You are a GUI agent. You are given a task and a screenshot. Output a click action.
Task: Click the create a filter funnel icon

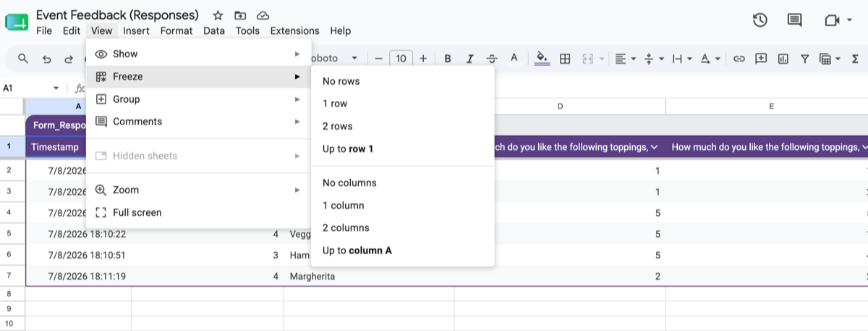click(804, 59)
